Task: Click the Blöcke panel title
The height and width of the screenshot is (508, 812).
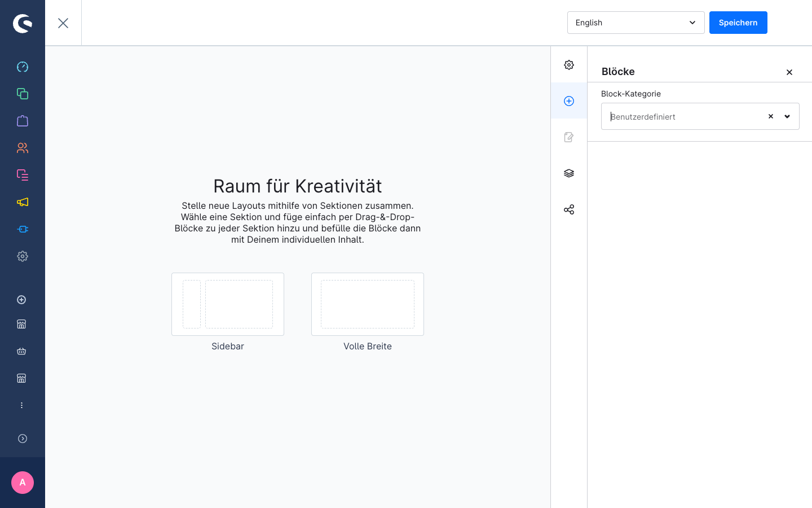Action: (x=618, y=72)
